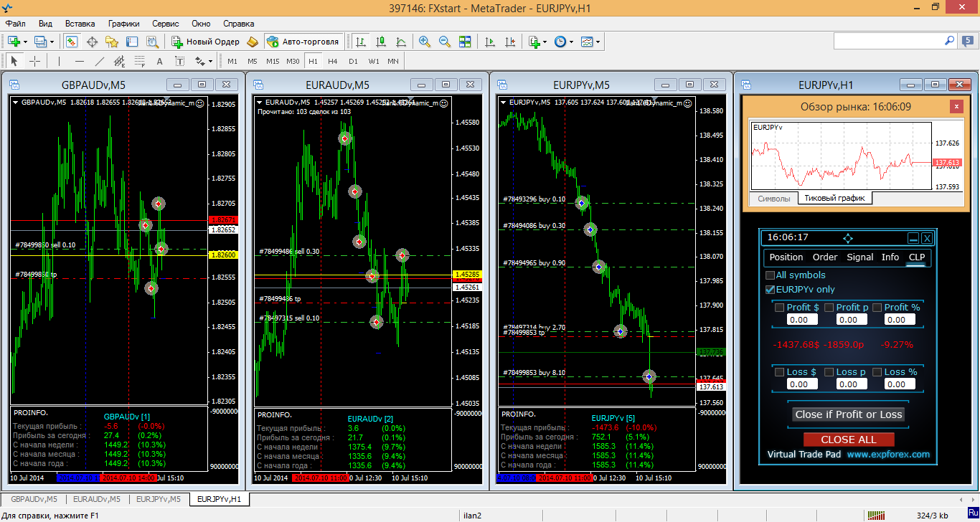This screenshot has width=980, height=522.
Task: Enable the Profit p checkbox
Action: pyautogui.click(x=829, y=308)
